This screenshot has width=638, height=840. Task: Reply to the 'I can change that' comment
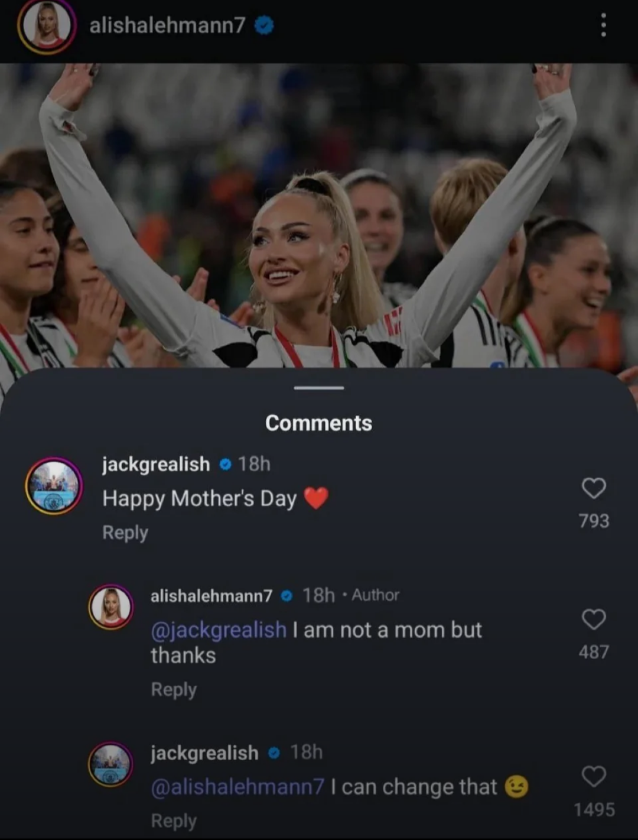click(x=174, y=821)
